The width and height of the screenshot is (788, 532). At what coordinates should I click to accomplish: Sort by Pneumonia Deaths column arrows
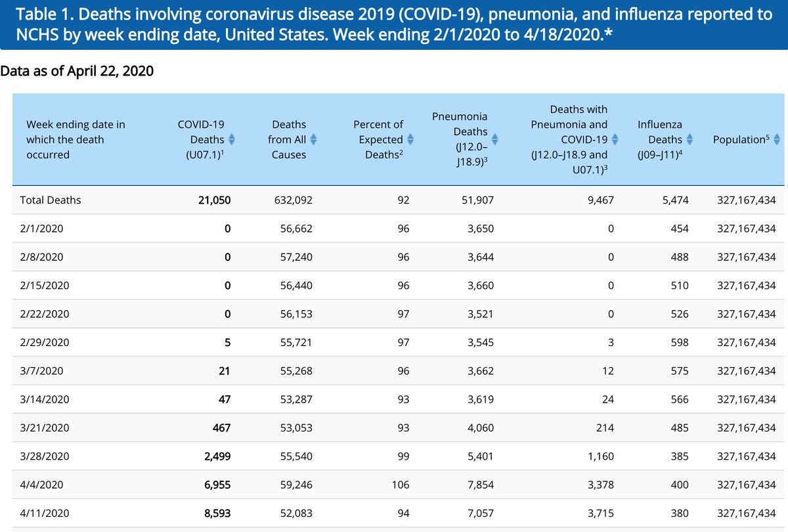[x=495, y=139]
